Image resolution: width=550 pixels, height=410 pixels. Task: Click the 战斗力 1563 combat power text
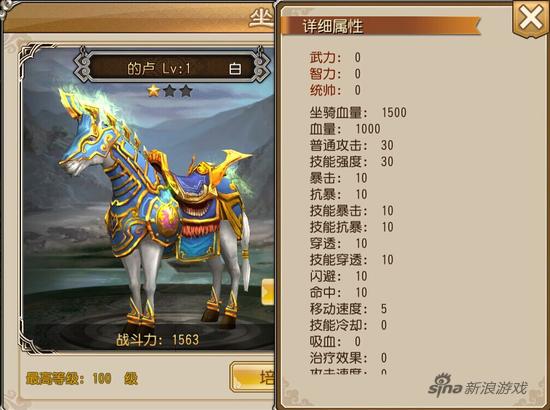coord(157,340)
